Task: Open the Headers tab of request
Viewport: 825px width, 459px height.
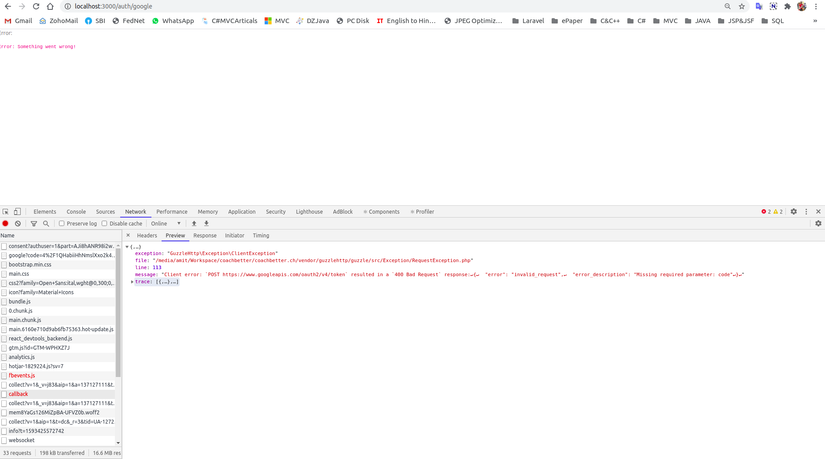Action: click(147, 235)
